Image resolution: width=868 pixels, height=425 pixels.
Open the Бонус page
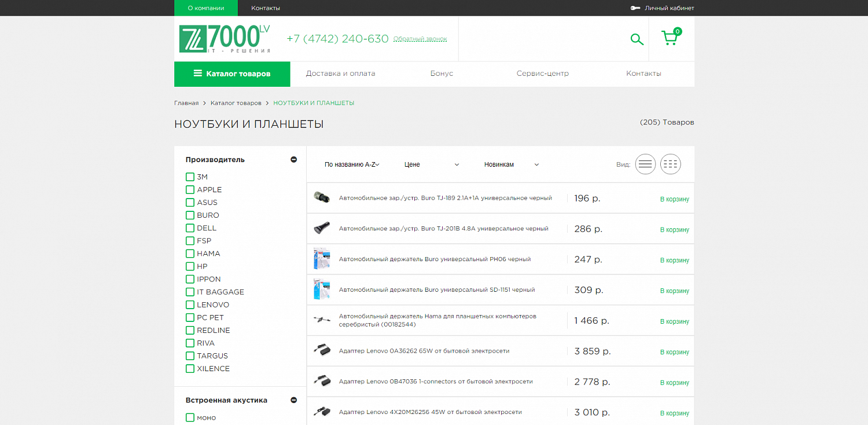442,74
